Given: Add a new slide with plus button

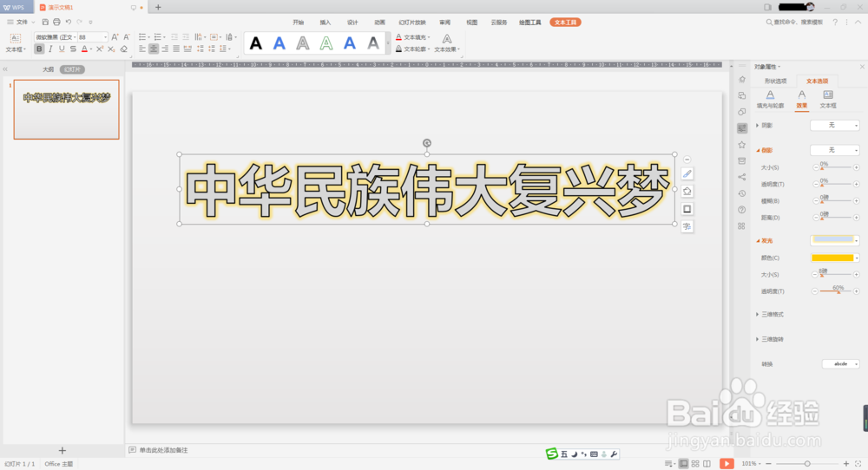Looking at the screenshot, I should tap(62, 451).
